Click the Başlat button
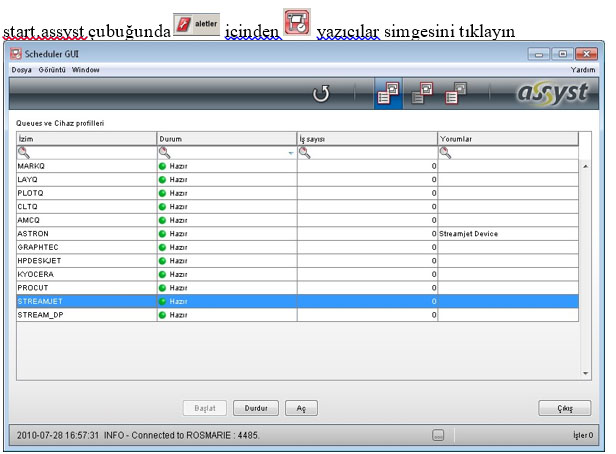This screenshot has height=454, width=616. coord(205,408)
